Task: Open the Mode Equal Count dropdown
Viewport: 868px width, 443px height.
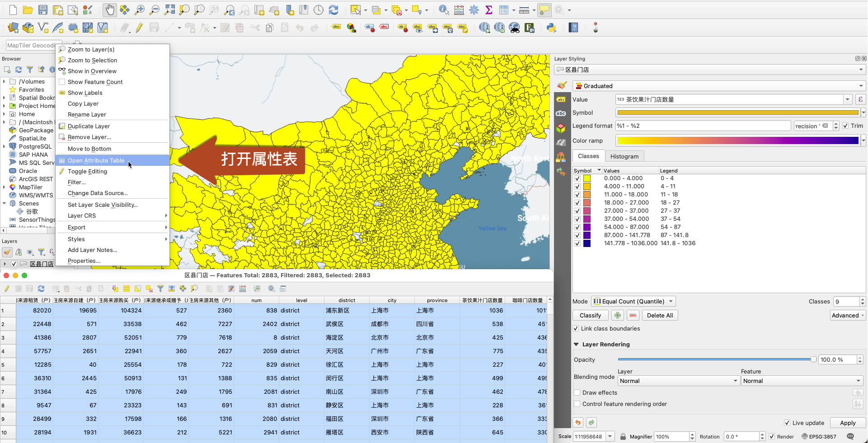Action: tap(633, 302)
